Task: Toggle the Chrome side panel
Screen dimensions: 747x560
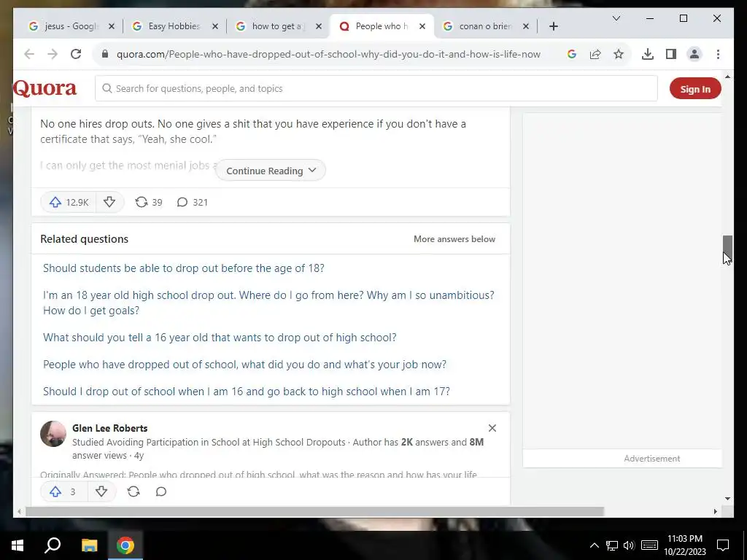Action: 671,54
